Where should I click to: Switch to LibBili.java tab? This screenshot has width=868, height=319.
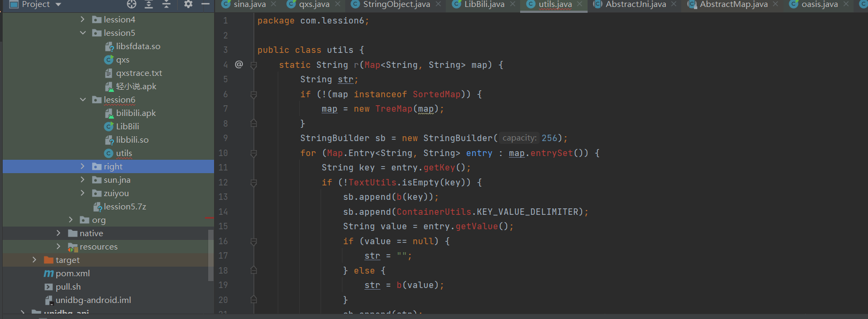coord(484,4)
